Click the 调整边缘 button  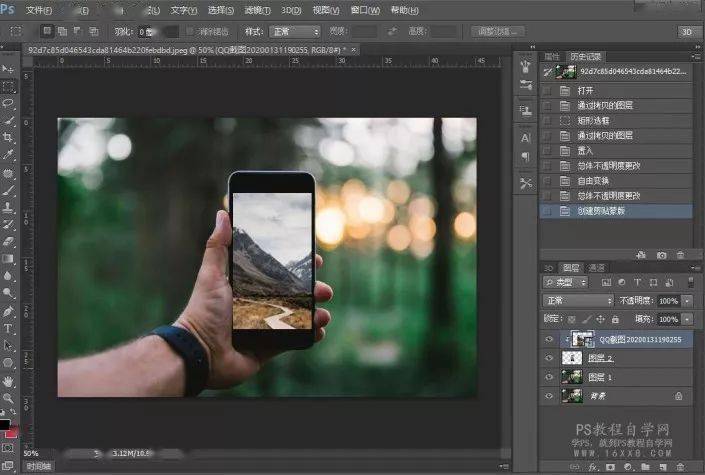497,31
